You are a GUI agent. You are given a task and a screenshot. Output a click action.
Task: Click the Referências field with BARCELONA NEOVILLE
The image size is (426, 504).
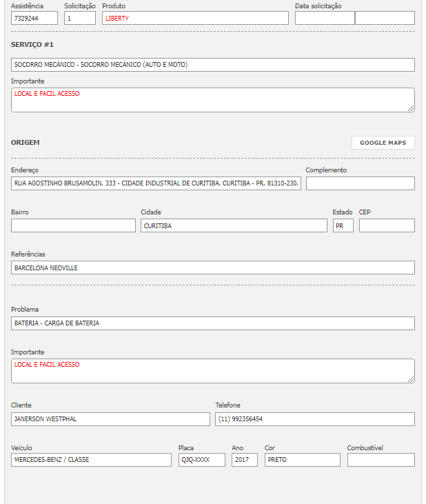click(213, 268)
